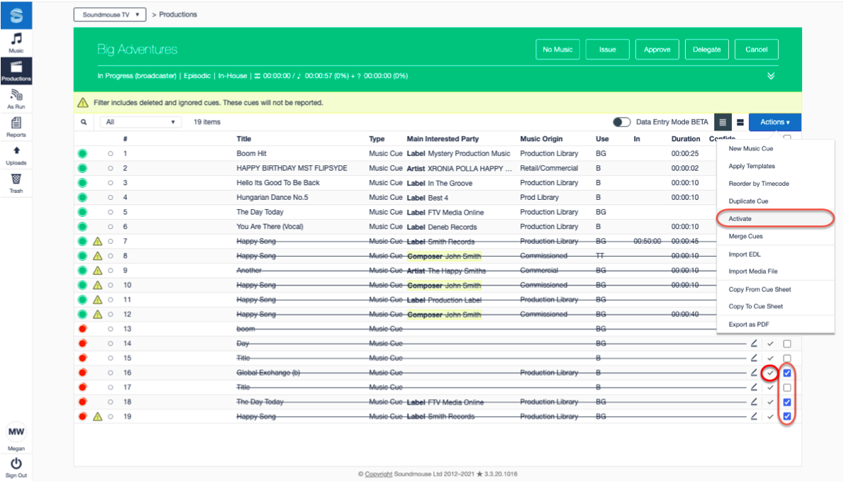Go to Music in the sidebar
Image resolution: width=846 pixels, height=504 pixels.
[x=16, y=43]
